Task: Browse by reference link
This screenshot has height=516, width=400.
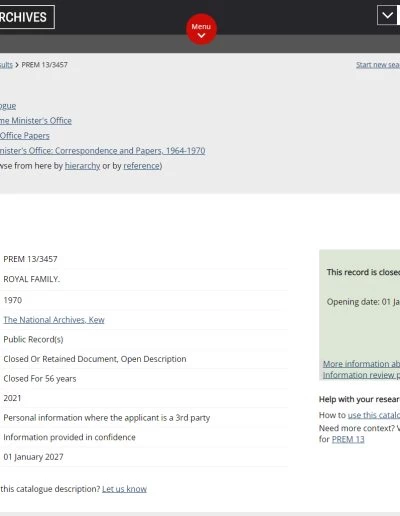Action: click(142, 166)
